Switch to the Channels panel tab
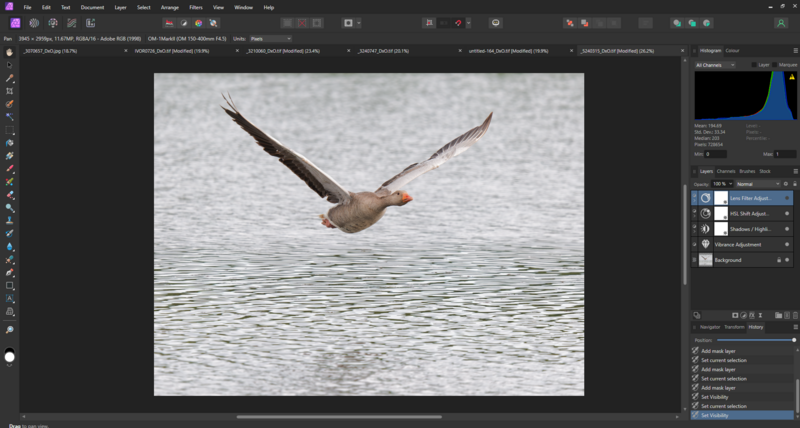Screen dimensions: 800x428 pos(726,171)
